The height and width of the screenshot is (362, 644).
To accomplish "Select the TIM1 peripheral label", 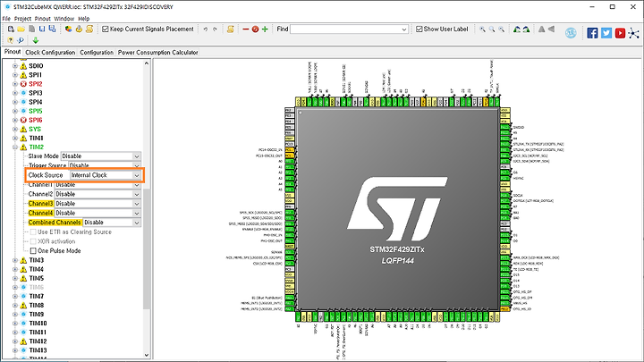I will pyautogui.click(x=36, y=138).
